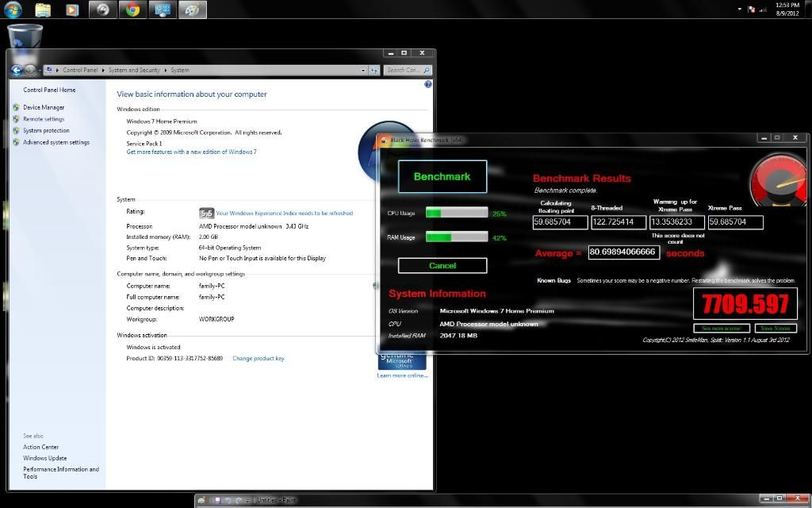Open the System protection link
Screen dimensions: 812x508
pos(46,131)
